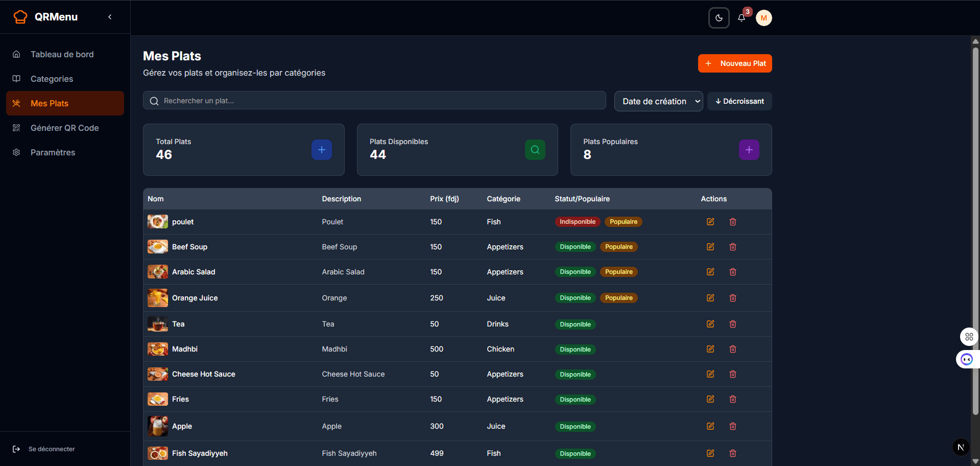Click the green search icon in Plats Disponibles
Screen dimensions: 980x466
click(x=535, y=150)
